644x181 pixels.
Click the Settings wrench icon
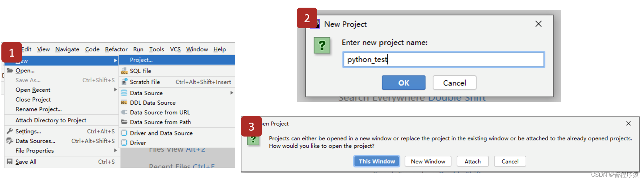[x=10, y=131]
